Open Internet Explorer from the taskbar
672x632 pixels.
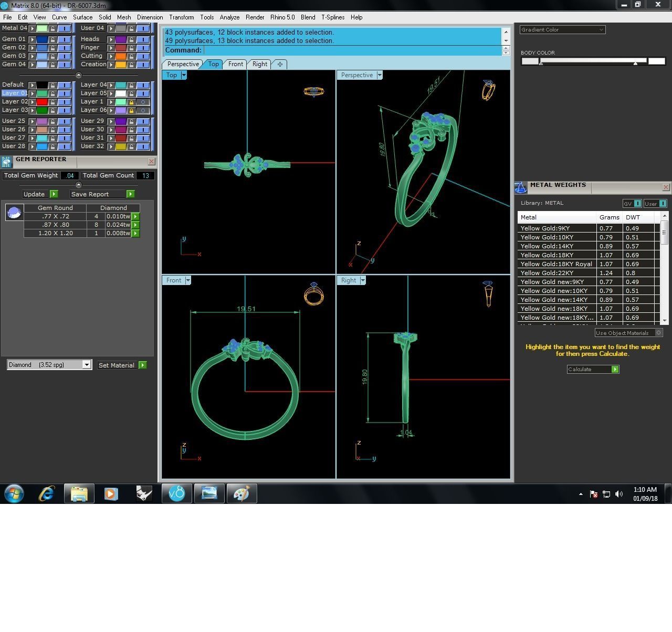coord(47,493)
